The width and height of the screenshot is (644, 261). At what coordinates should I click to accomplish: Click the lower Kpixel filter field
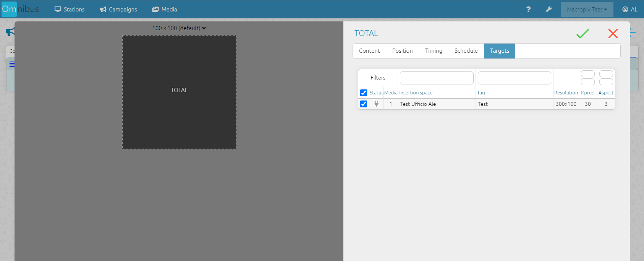[x=588, y=82]
